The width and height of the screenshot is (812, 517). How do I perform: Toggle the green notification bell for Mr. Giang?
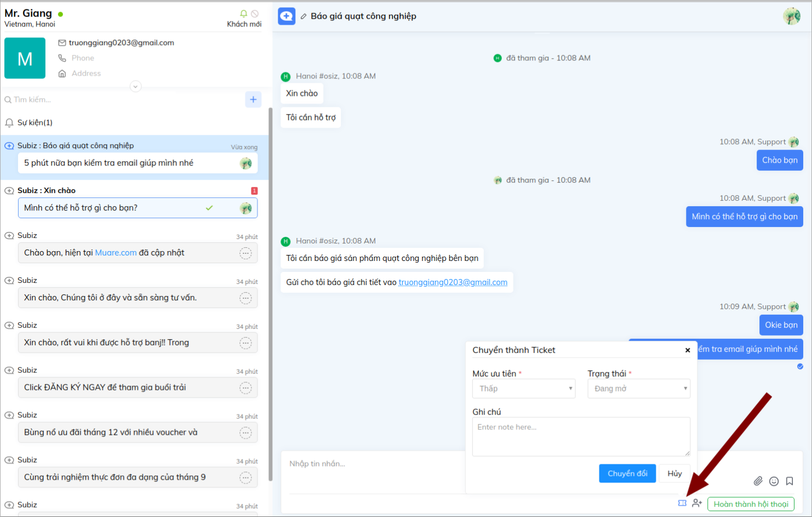pos(244,14)
